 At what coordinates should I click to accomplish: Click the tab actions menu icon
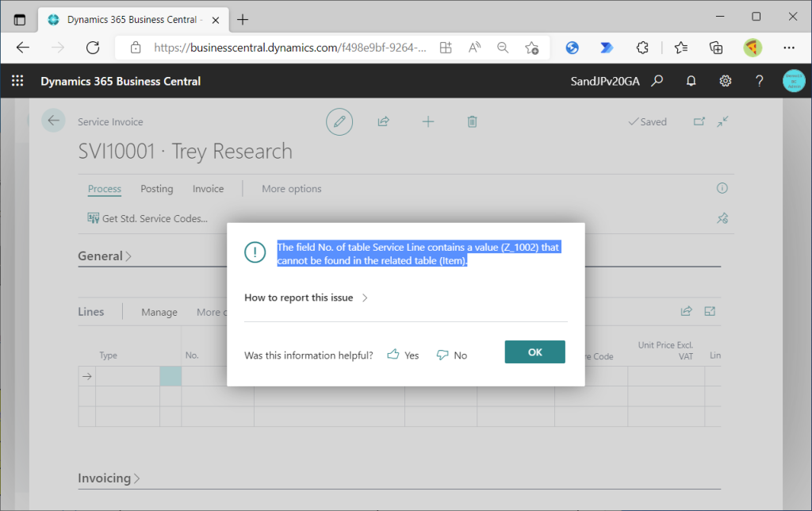coord(20,20)
